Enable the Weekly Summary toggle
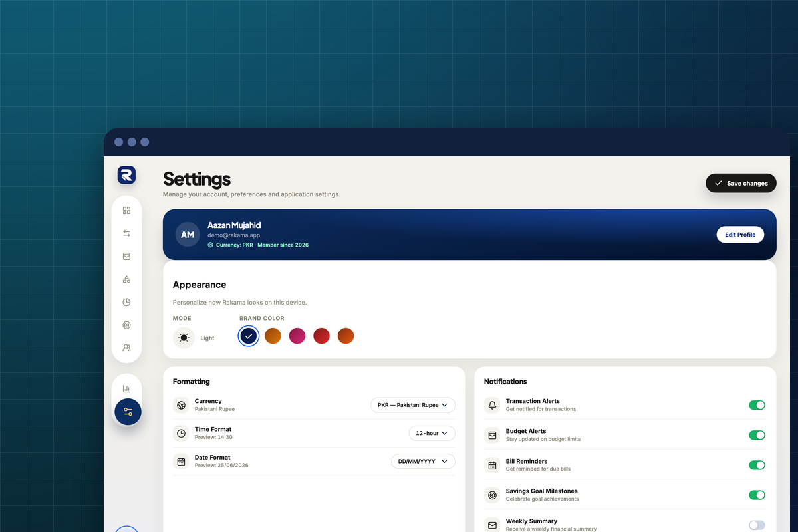Viewport: 798px width, 532px height. [x=757, y=525]
